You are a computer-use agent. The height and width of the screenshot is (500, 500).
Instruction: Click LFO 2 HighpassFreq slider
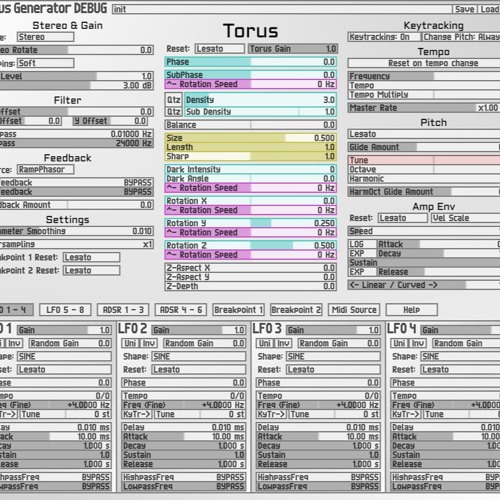(184, 477)
